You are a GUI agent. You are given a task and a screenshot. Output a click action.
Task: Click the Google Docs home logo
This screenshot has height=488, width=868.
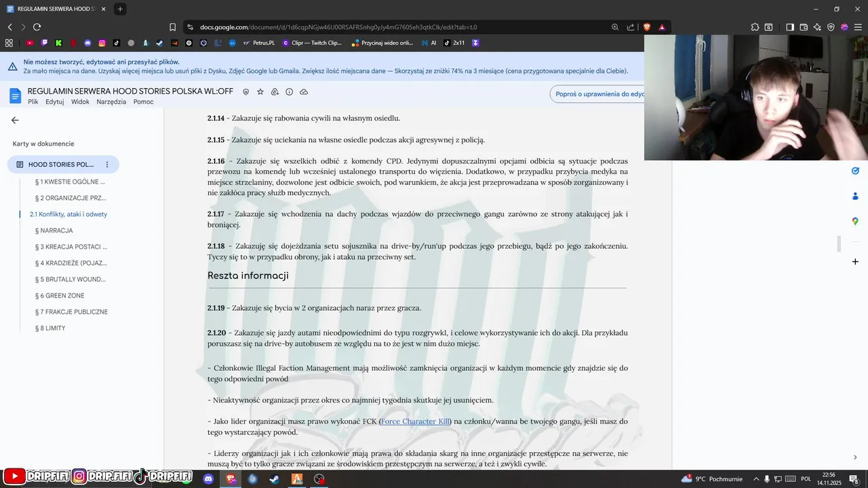click(15, 96)
